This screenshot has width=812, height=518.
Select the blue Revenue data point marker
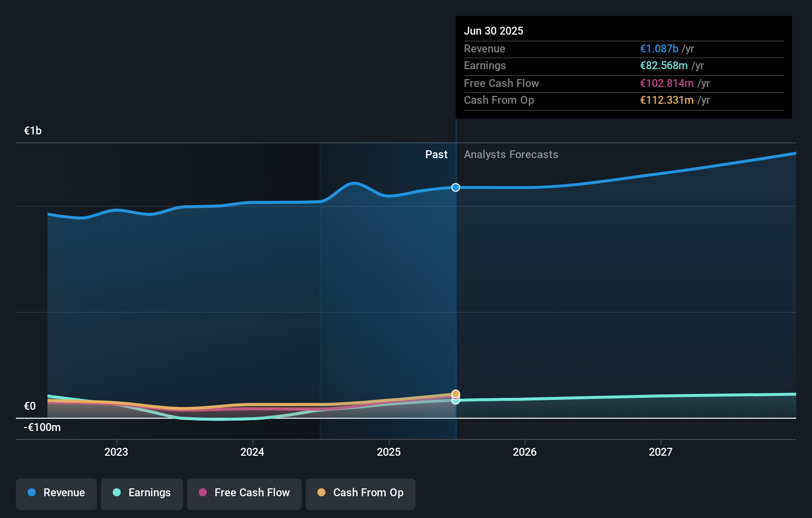[455, 187]
